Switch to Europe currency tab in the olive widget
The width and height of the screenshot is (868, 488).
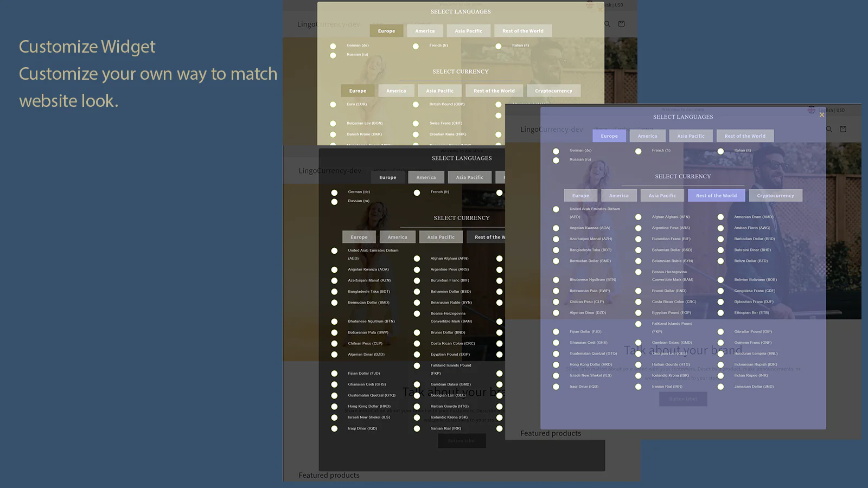358,91
